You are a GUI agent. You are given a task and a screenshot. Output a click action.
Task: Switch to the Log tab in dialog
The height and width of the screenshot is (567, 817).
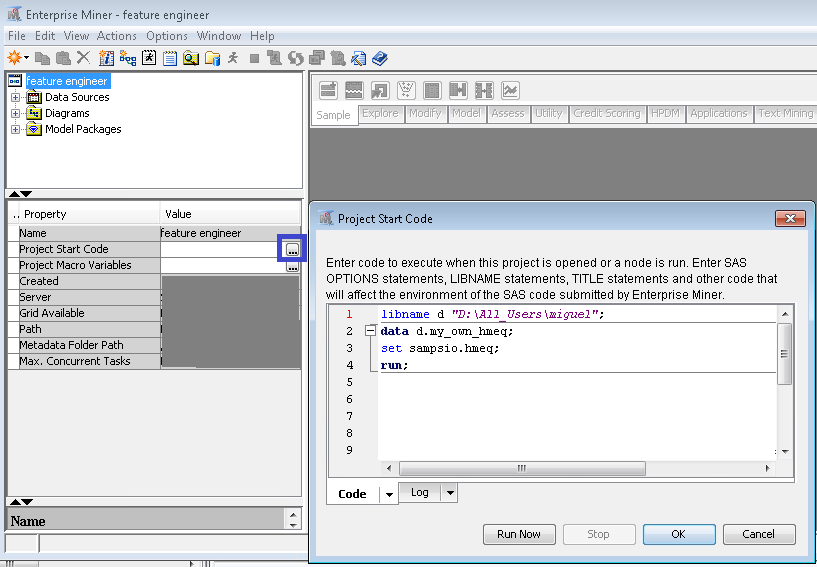coord(420,492)
